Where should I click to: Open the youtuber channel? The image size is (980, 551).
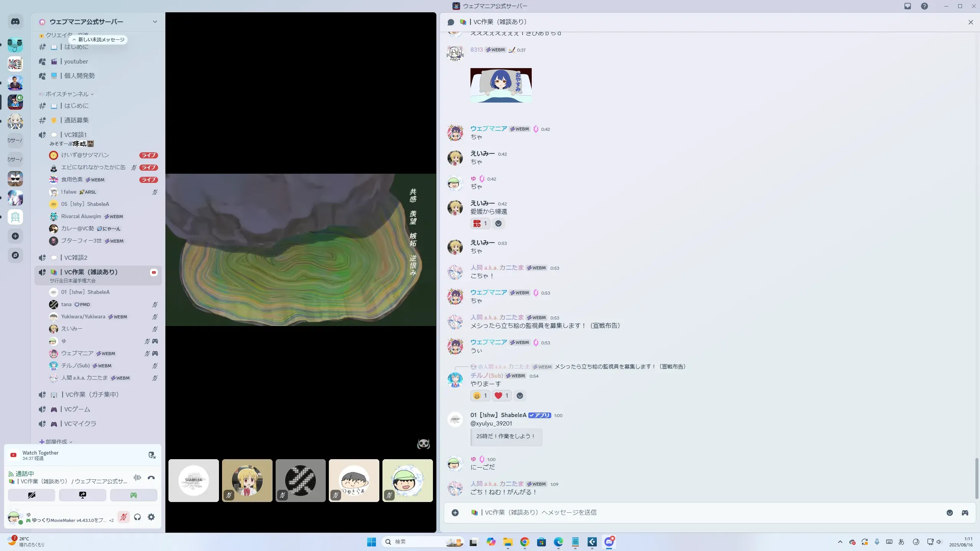[76, 62]
